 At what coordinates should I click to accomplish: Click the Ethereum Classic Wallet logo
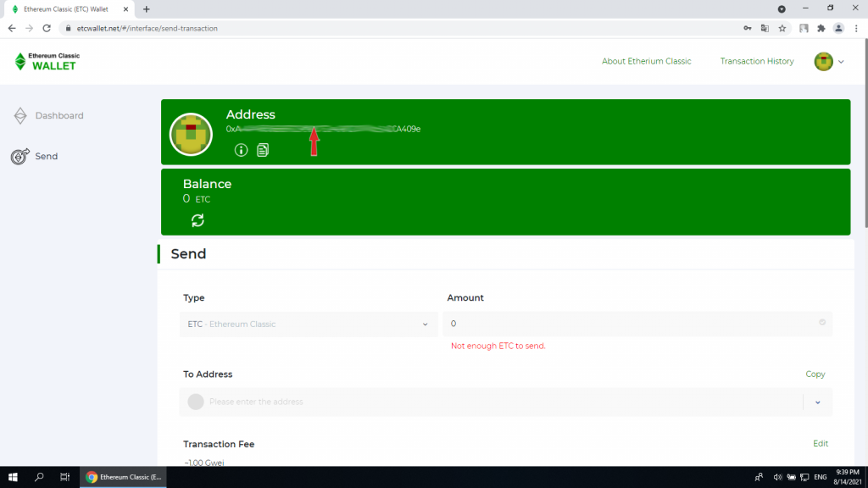[x=47, y=61]
